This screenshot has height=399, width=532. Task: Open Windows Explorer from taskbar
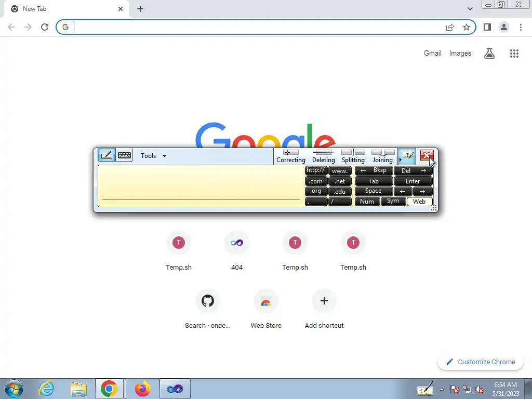click(78, 389)
